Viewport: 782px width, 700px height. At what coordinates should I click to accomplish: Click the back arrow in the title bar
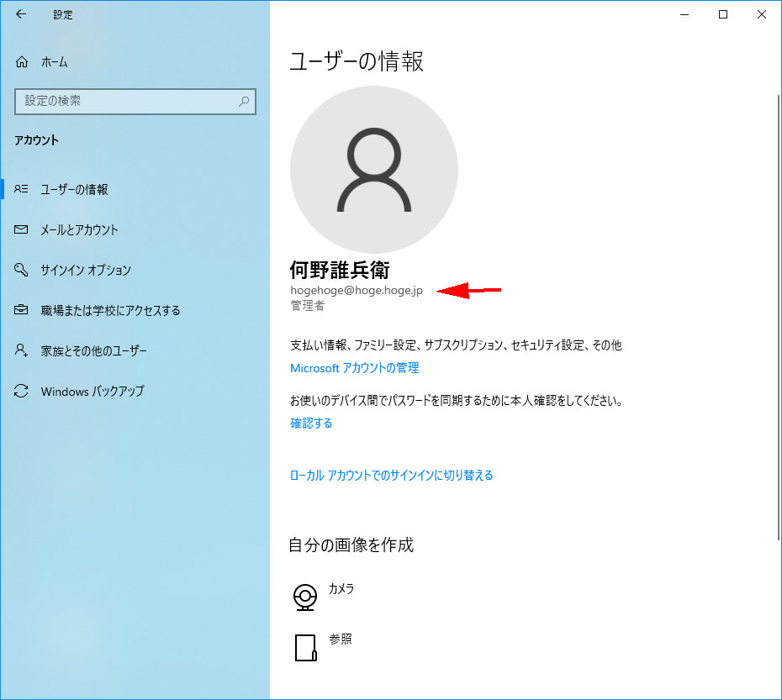coord(21,14)
